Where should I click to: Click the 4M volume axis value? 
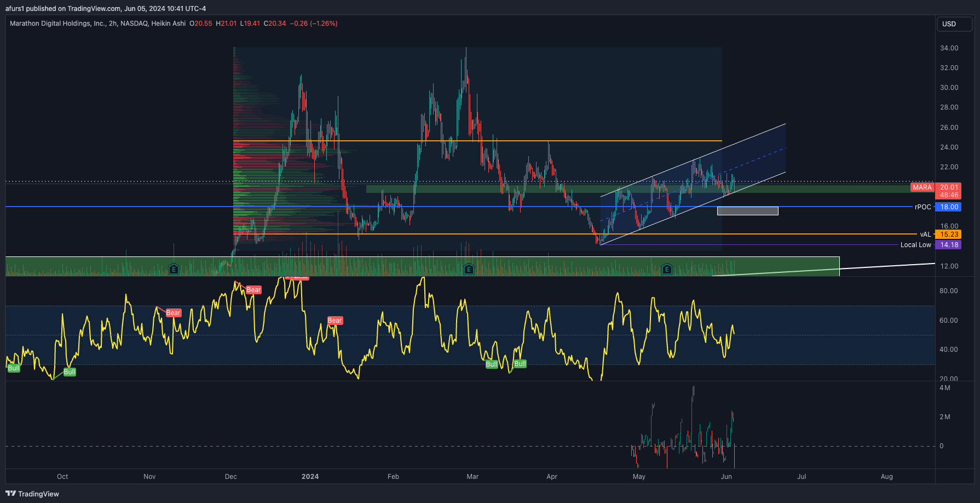tap(945, 388)
